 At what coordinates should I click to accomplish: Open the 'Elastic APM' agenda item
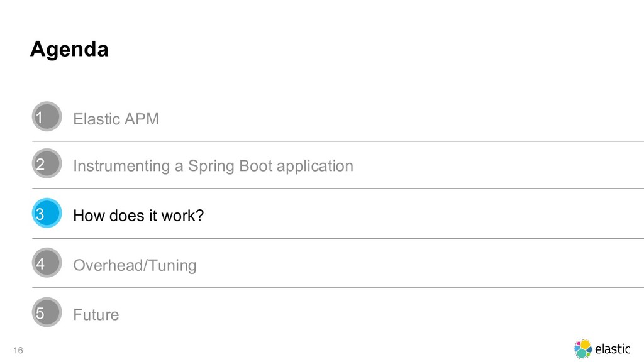click(116, 119)
